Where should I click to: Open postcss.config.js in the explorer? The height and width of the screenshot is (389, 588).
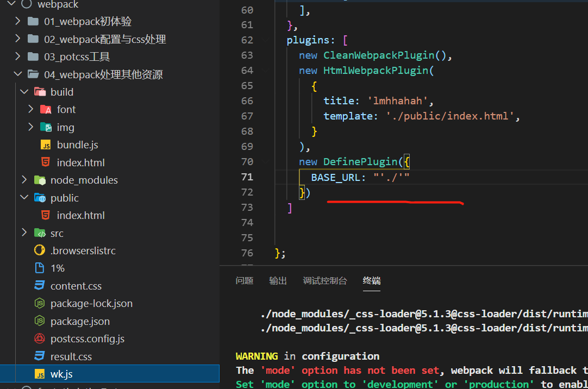click(x=87, y=339)
